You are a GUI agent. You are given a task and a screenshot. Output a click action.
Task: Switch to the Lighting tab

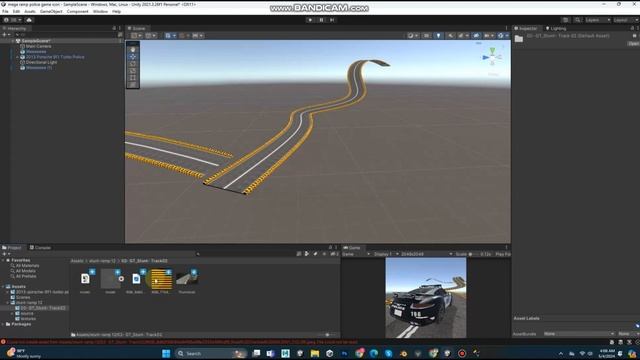pos(556,28)
